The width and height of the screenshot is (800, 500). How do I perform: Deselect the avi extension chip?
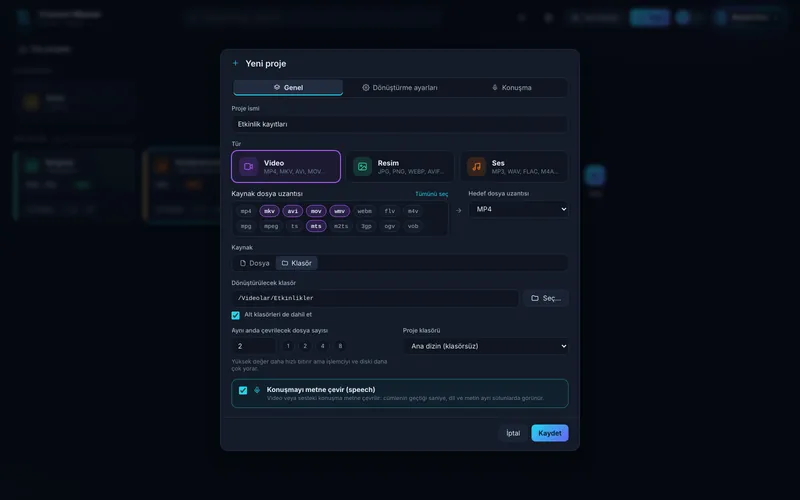293,211
